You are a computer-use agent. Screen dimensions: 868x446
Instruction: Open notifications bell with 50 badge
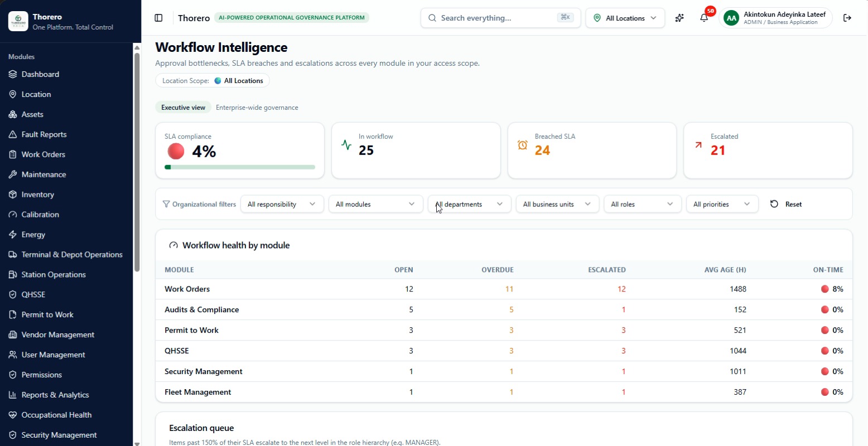pos(704,18)
